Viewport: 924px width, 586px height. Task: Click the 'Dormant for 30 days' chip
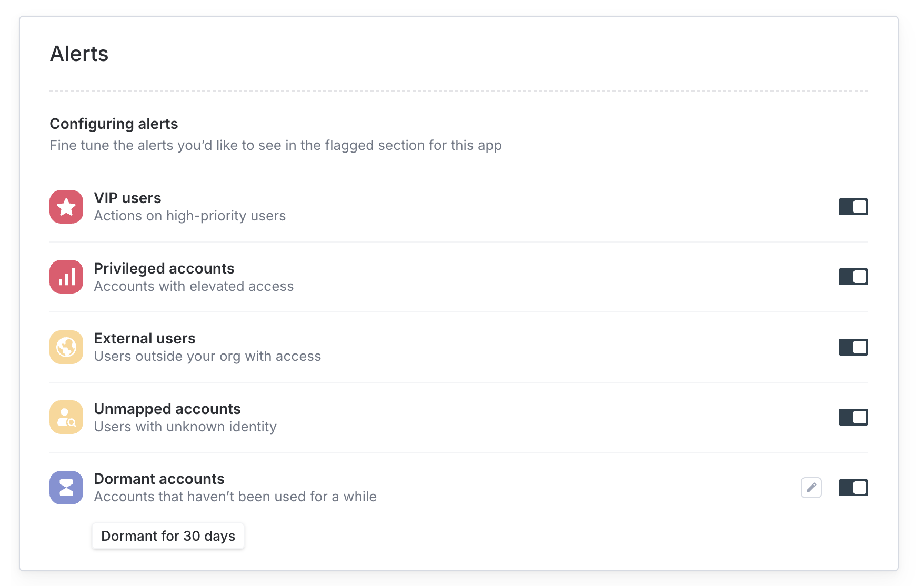click(x=168, y=536)
